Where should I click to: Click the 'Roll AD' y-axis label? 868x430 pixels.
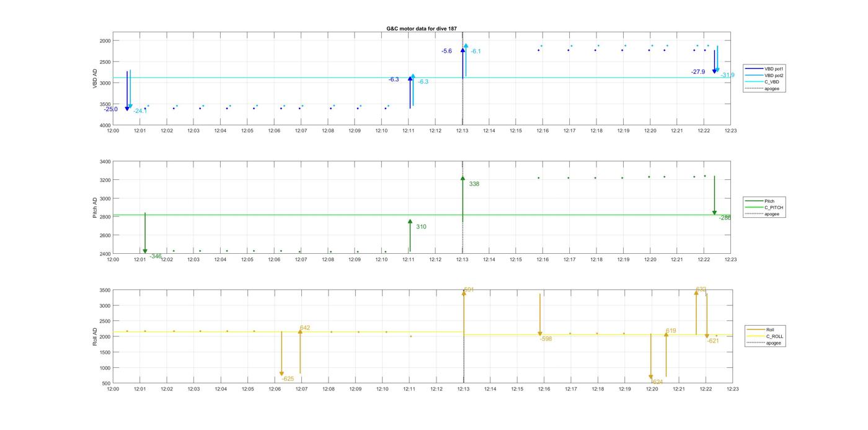click(x=95, y=336)
